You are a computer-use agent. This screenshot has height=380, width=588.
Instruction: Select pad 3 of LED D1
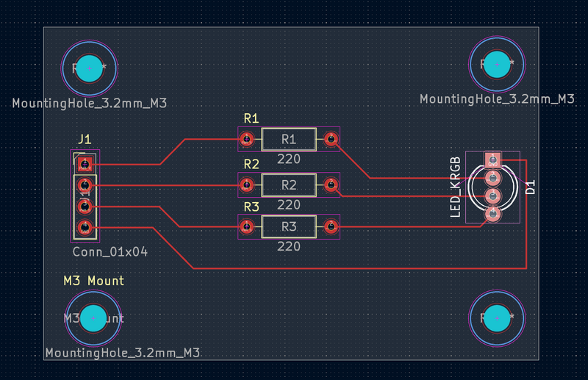point(492,196)
